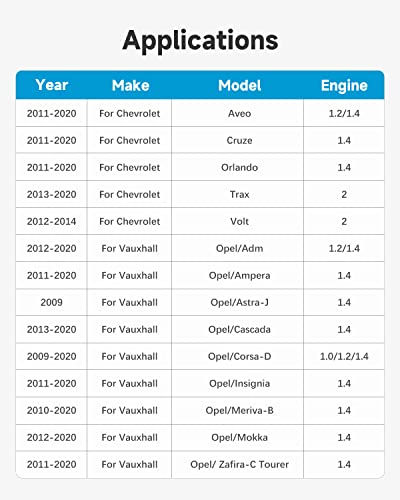Viewport: 400px width, 500px height.
Task: Select the Year column header
Action: [52, 85]
